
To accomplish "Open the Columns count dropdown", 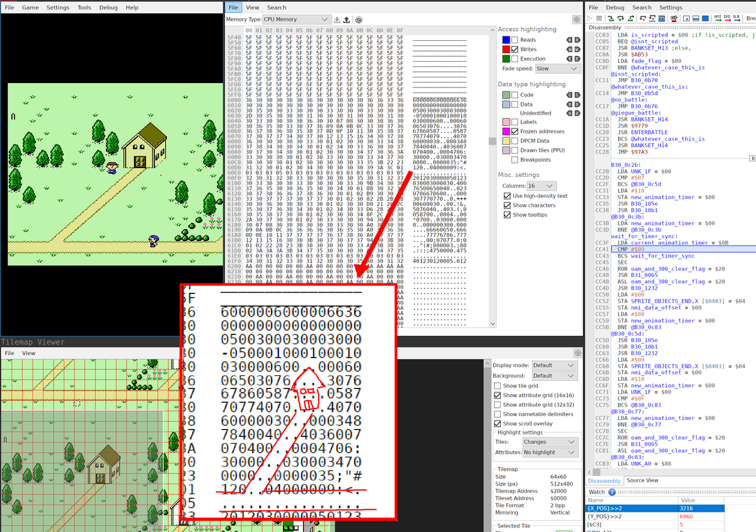I will click(x=542, y=186).
